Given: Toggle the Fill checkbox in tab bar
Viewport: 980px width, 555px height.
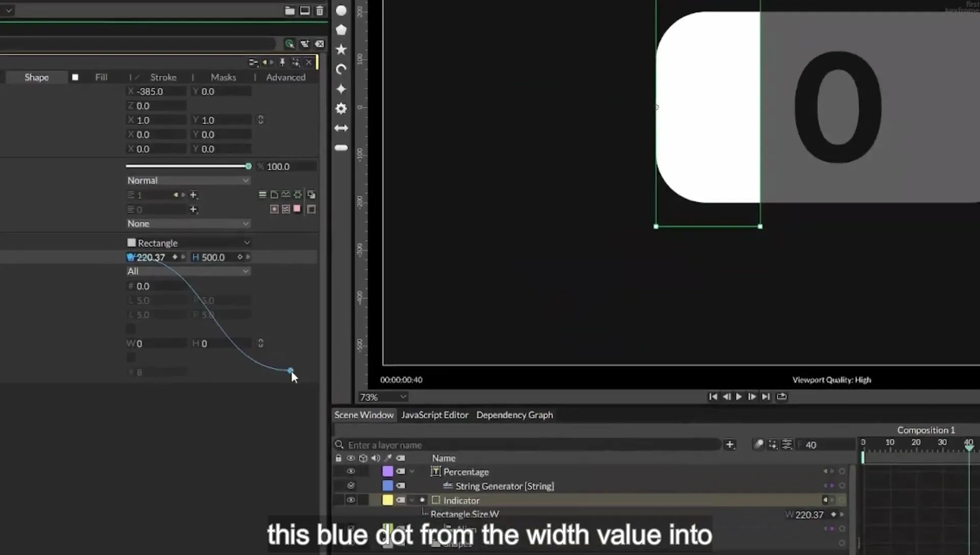Looking at the screenshot, I should [75, 77].
